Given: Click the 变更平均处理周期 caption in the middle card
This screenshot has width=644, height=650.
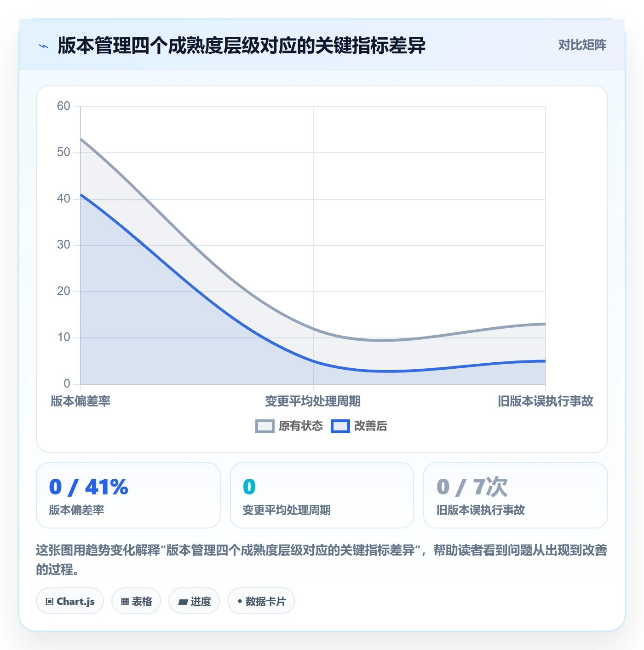Looking at the screenshot, I should tap(287, 510).
